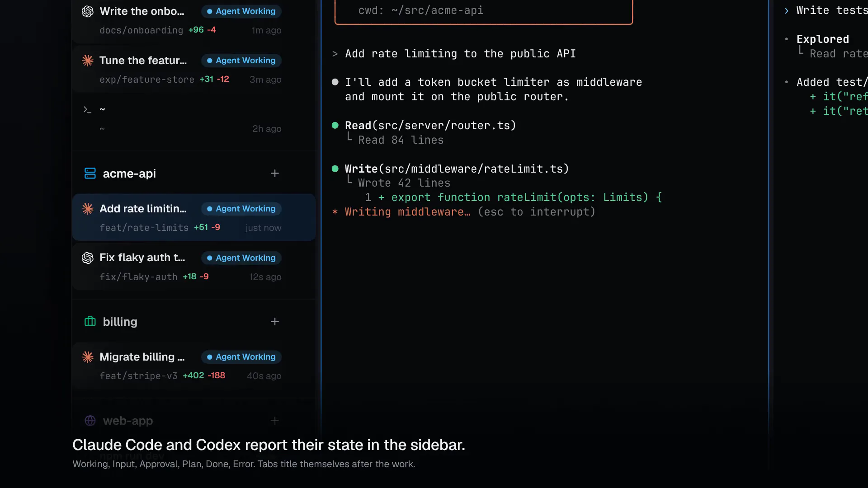Click the fix/flaky-auth branch name
868x488 pixels.
click(x=138, y=277)
